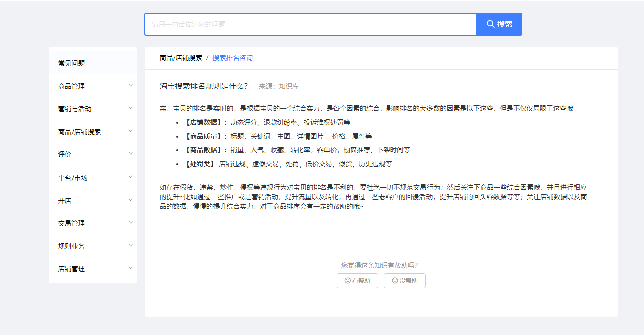Click the bullet 【处罚类】
This screenshot has width=644, height=335.
tap(200, 164)
